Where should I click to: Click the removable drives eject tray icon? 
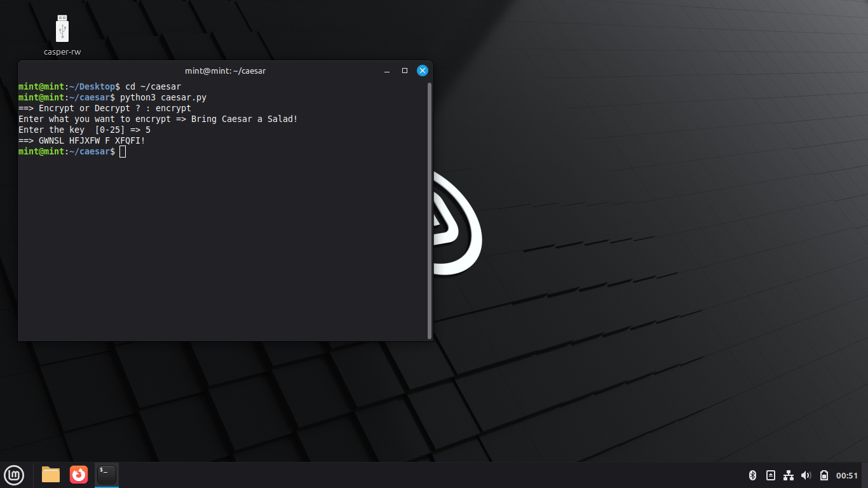tap(771, 475)
